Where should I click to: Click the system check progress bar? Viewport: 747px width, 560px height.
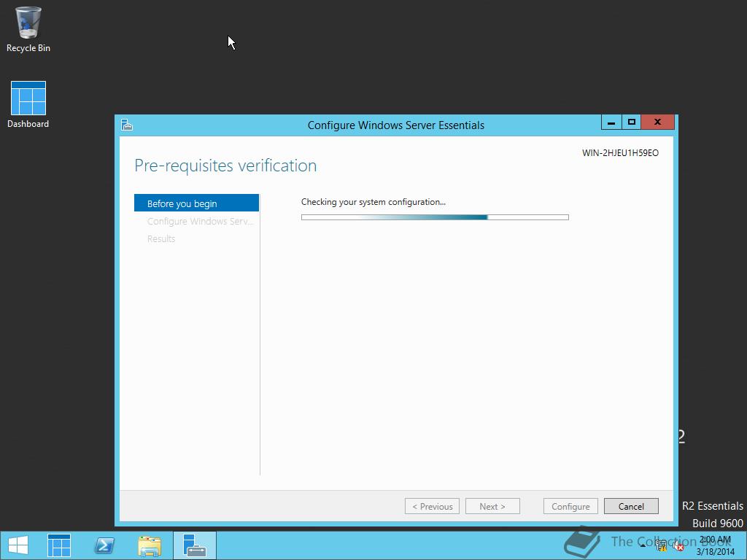point(435,217)
